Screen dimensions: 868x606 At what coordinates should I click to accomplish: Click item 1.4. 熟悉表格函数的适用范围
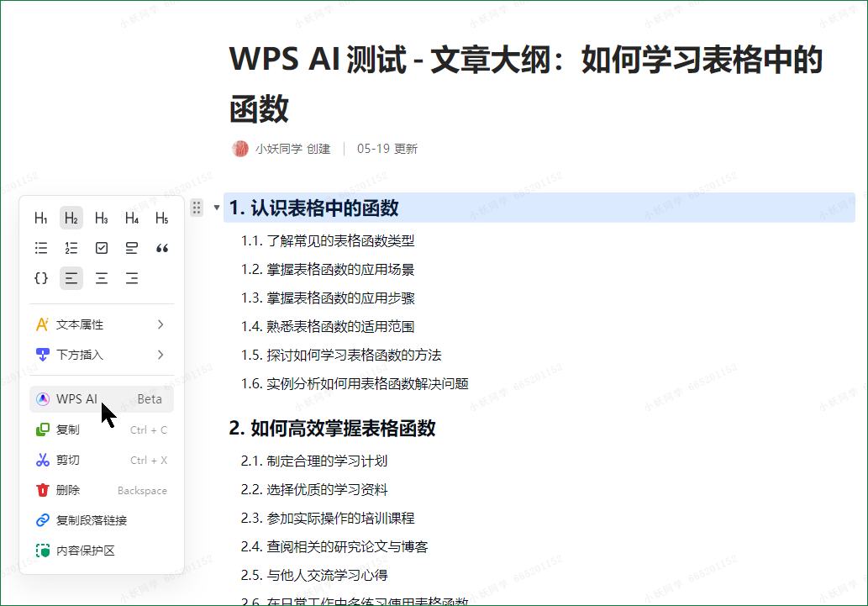pyautogui.click(x=328, y=327)
